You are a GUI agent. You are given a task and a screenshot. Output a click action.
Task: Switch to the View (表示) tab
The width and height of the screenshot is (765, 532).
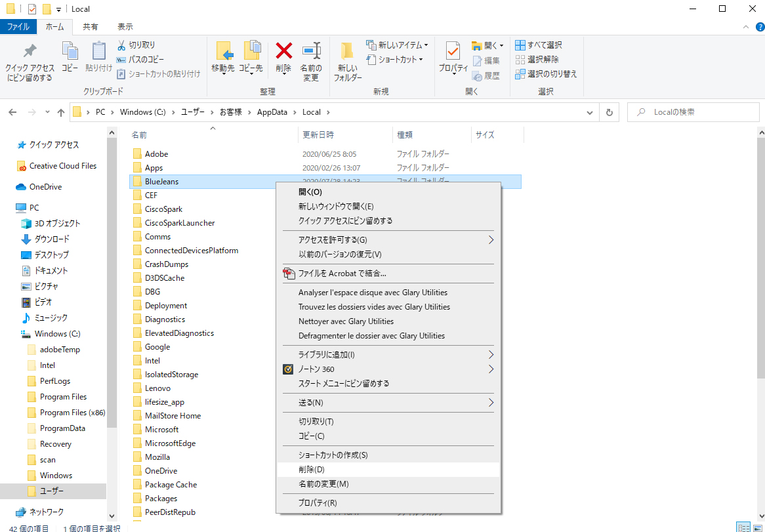click(125, 27)
